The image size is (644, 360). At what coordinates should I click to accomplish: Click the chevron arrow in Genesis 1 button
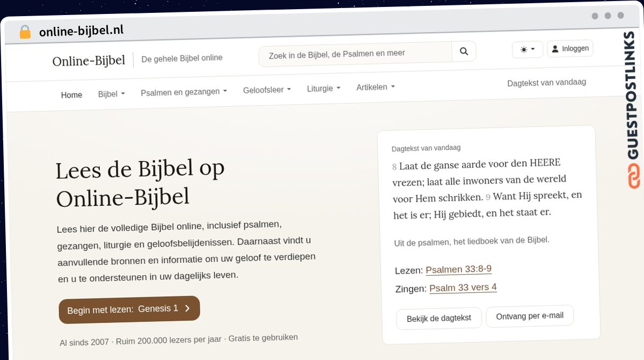187,308
